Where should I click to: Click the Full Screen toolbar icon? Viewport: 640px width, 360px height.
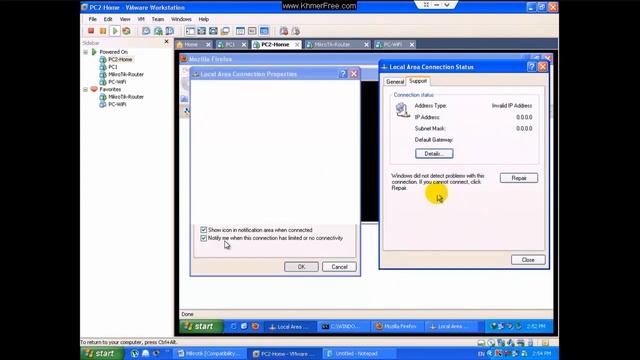coord(213,31)
